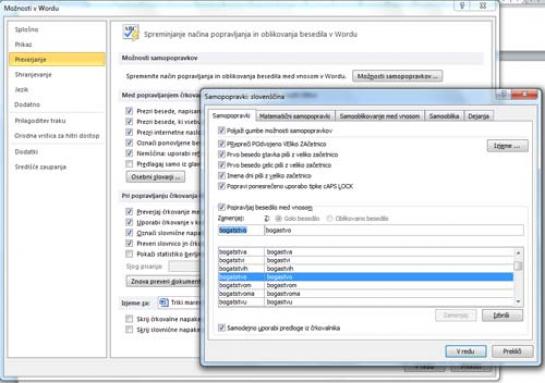Switch to Samooblikovanje med vnosom tab
545x383 pixels.
(x=380, y=116)
